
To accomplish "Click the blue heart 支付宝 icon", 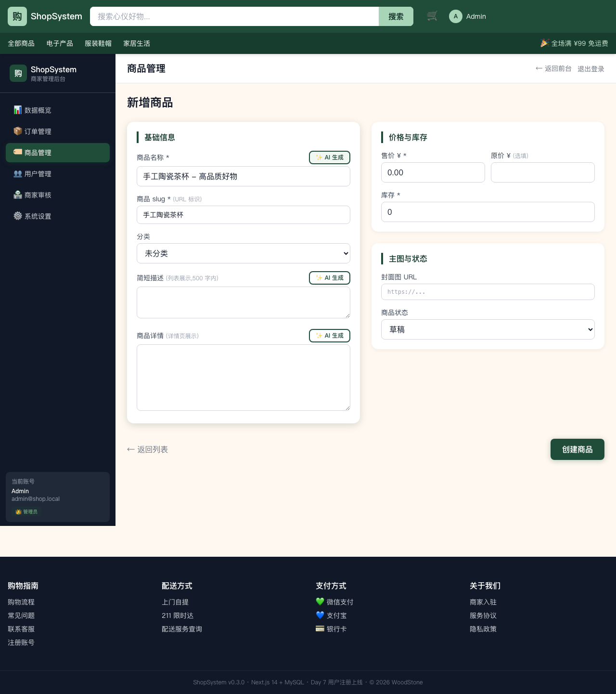I will coord(320,615).
